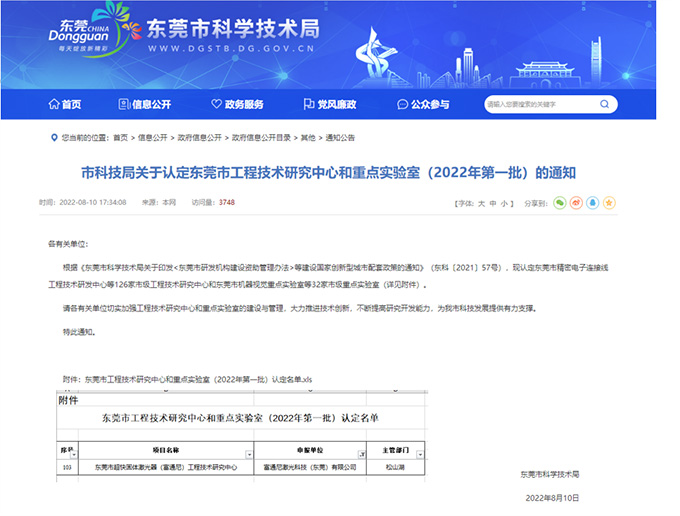Click the 公众参与 chat bubble icon
The image size is (680, 516).
[x=402, y=105]
